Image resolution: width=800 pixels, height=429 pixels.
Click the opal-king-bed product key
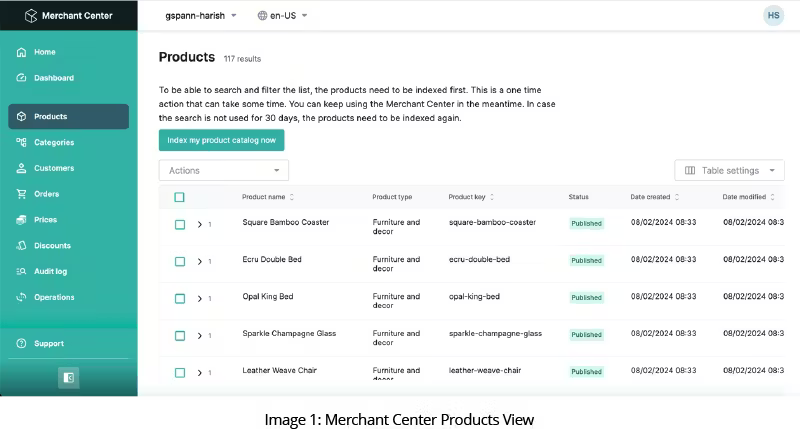(474, 296)
